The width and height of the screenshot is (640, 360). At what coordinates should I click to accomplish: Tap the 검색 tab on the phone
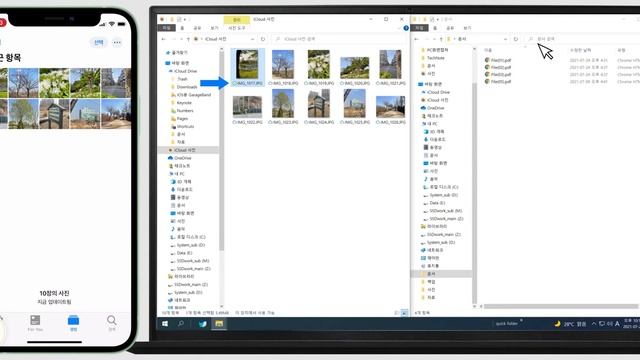click(x=111, y=323)
